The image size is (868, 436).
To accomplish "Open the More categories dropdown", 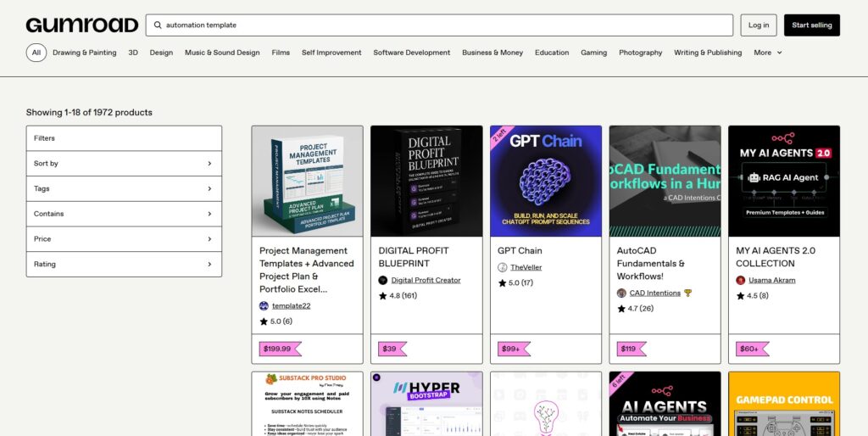I will tap(767, 53).
